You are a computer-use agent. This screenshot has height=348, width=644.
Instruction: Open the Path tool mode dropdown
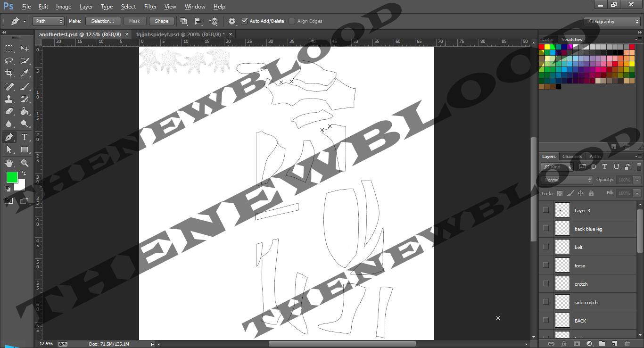tap(49, 21)
